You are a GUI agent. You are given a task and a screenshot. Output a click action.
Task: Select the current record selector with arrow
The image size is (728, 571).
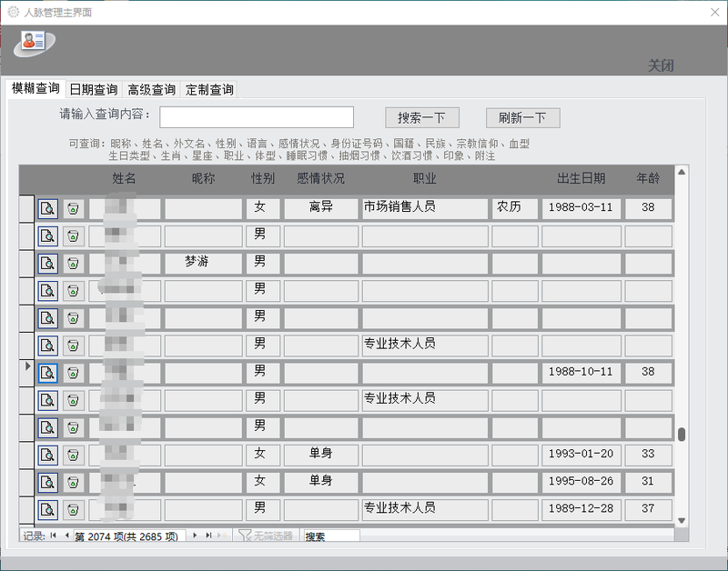click(x=26, y=373)
